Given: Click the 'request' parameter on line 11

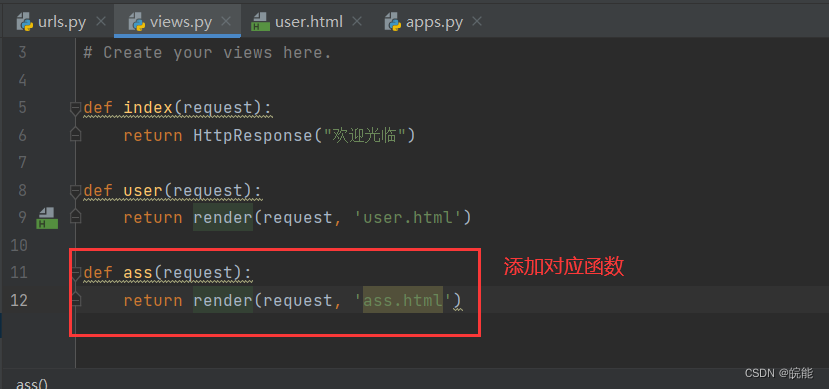Looking at the screenshot, I should pos(198,273).
